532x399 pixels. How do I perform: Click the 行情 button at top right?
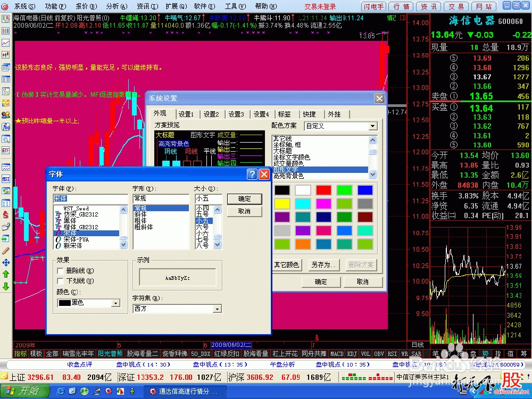pyautogui.click(x=402, y=6)
